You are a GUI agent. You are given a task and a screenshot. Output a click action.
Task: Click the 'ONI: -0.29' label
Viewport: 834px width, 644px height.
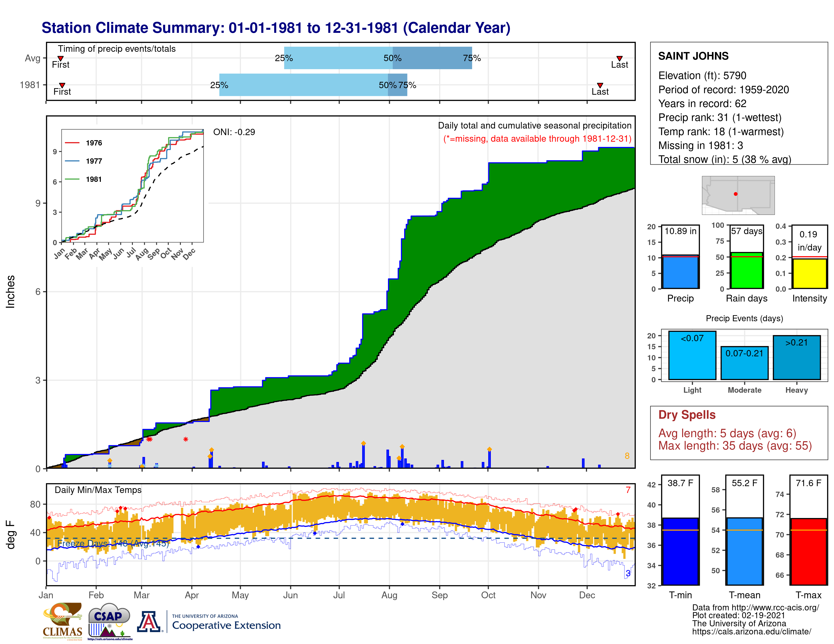pos(234,132)
